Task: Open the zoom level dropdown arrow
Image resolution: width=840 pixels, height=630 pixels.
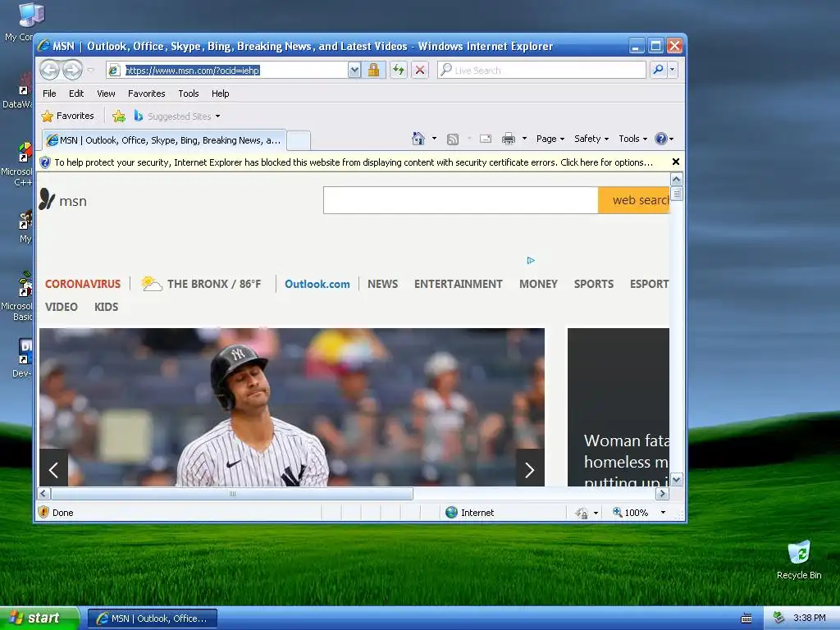Action: 663,513
